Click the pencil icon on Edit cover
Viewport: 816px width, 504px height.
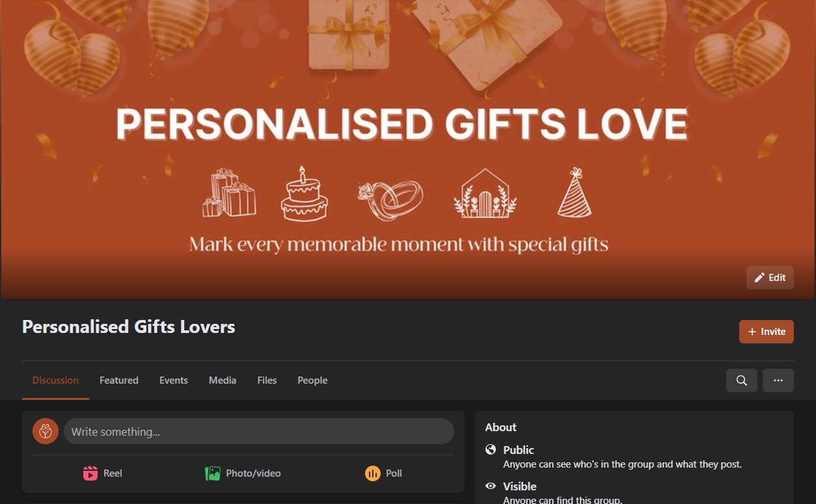click(759, 278)
